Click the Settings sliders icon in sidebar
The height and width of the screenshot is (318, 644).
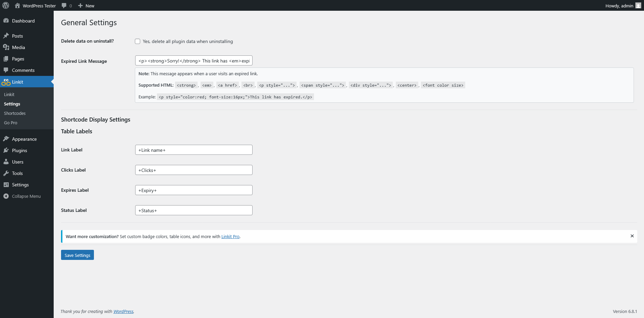[6, 185]
